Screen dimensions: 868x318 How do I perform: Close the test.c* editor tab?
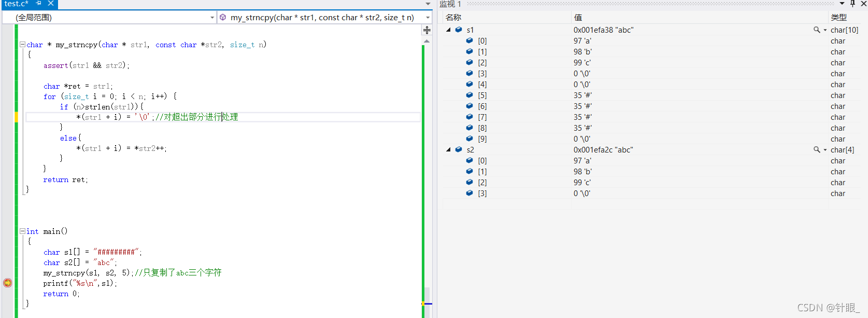(x=51, y=3)
